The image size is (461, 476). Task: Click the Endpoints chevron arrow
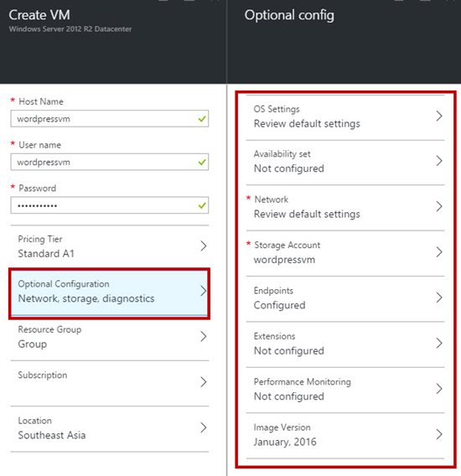coord(439,297)
